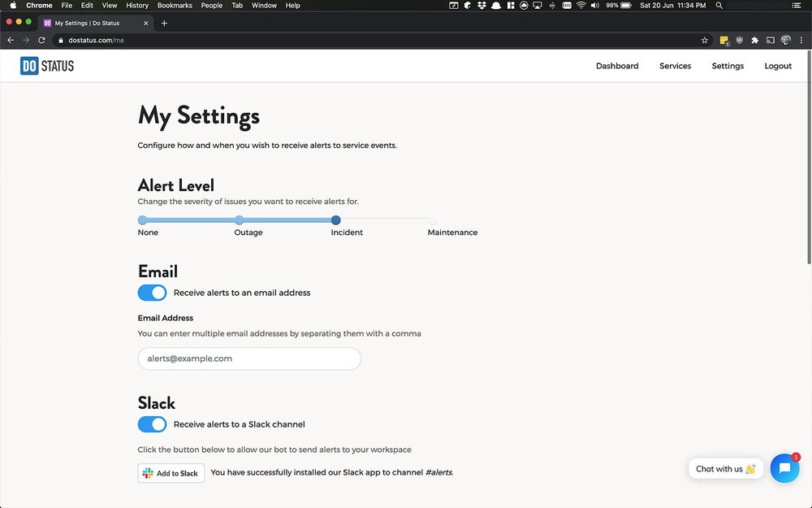
Task: Open the chat widget bubble
Action: click(784, 468)
